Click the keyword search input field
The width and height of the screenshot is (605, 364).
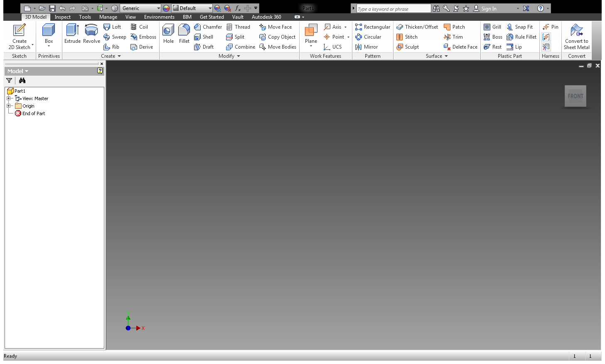click(x=393, y=9)
